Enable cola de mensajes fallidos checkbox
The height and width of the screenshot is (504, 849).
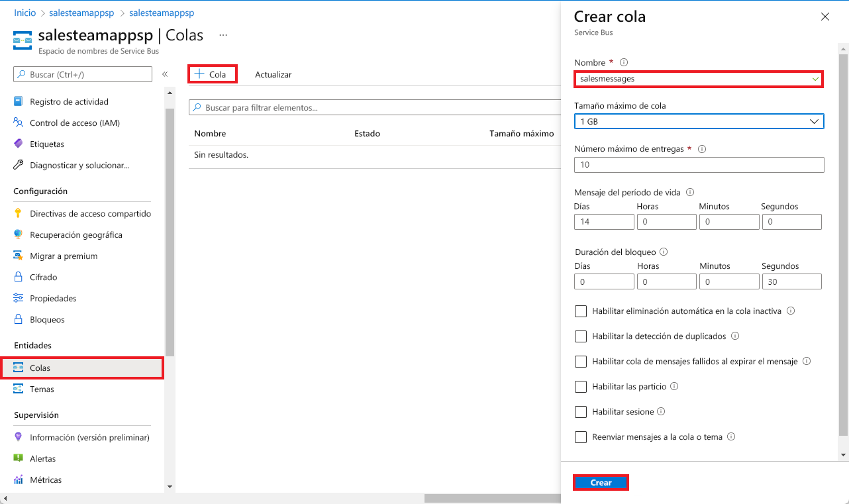click(x=581, y=361)
